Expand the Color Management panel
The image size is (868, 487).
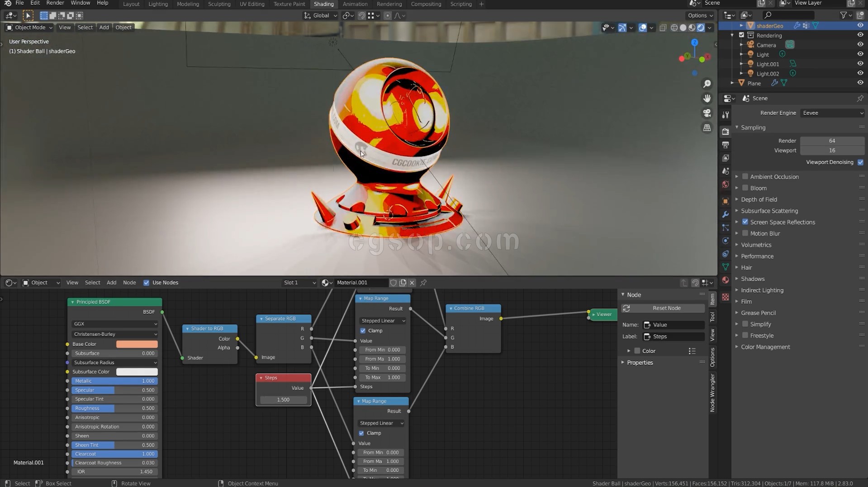pos(765,347)
